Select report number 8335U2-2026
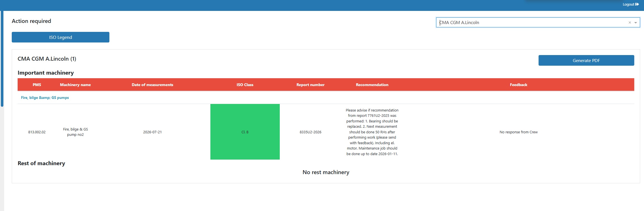 pos(311,132)
